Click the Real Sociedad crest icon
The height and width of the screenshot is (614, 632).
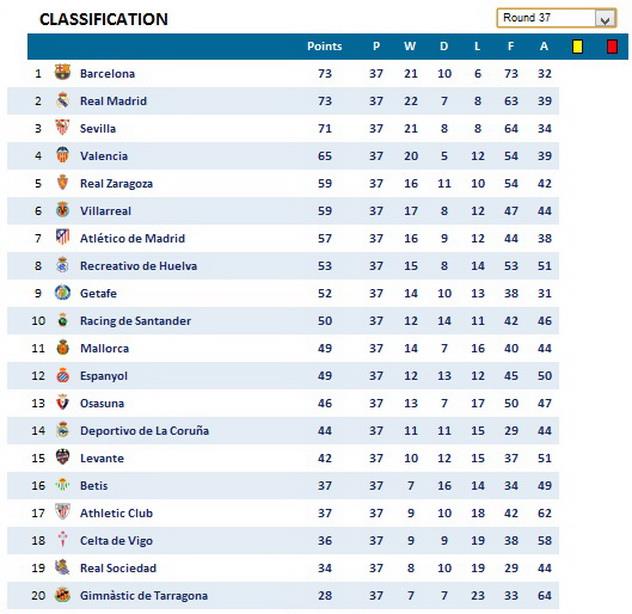tap(62, 568)
